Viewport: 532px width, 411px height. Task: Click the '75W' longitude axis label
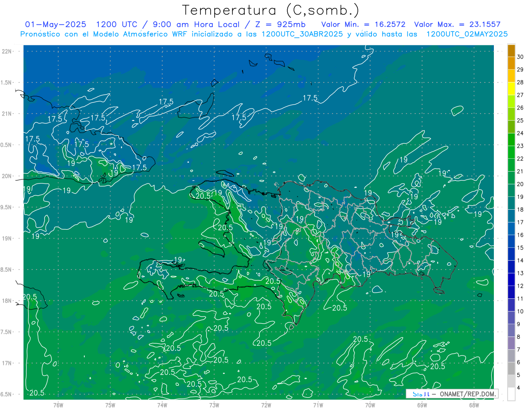pos(110,405)
